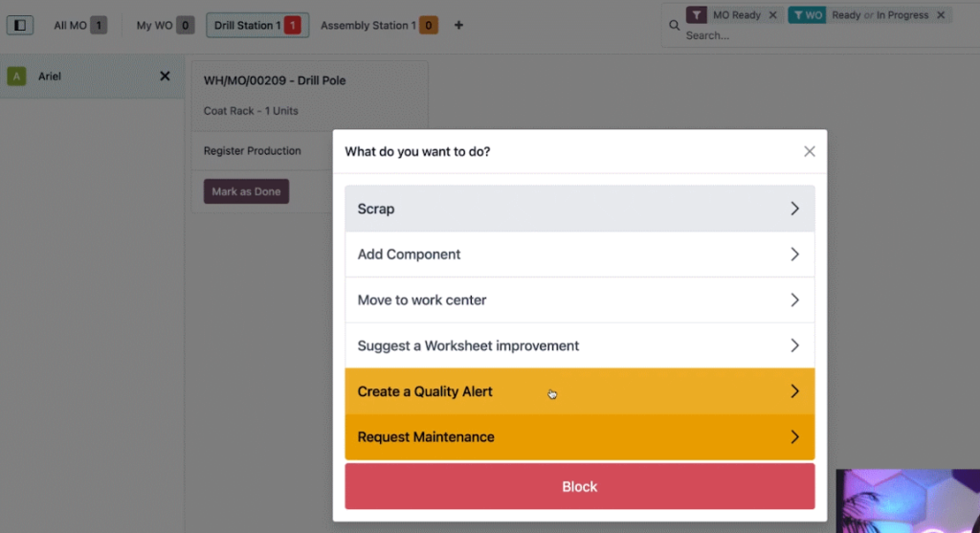Remove the WO Ready or In Progress filter
Viewport: 980px width, 533px height.
pyautogui.click(x=941, y=15)
